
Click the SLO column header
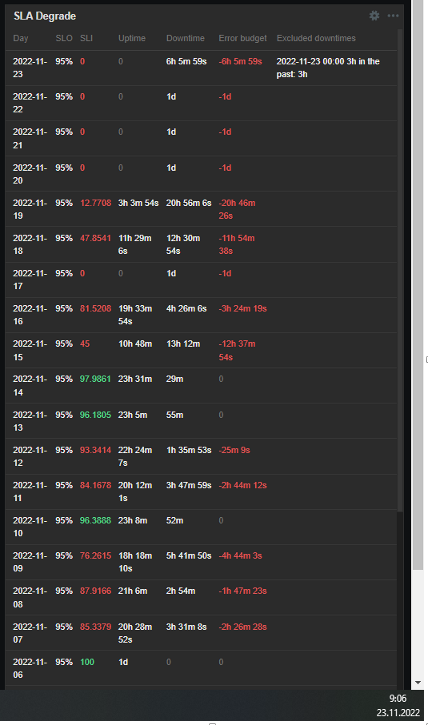click(x=64, y=38)
